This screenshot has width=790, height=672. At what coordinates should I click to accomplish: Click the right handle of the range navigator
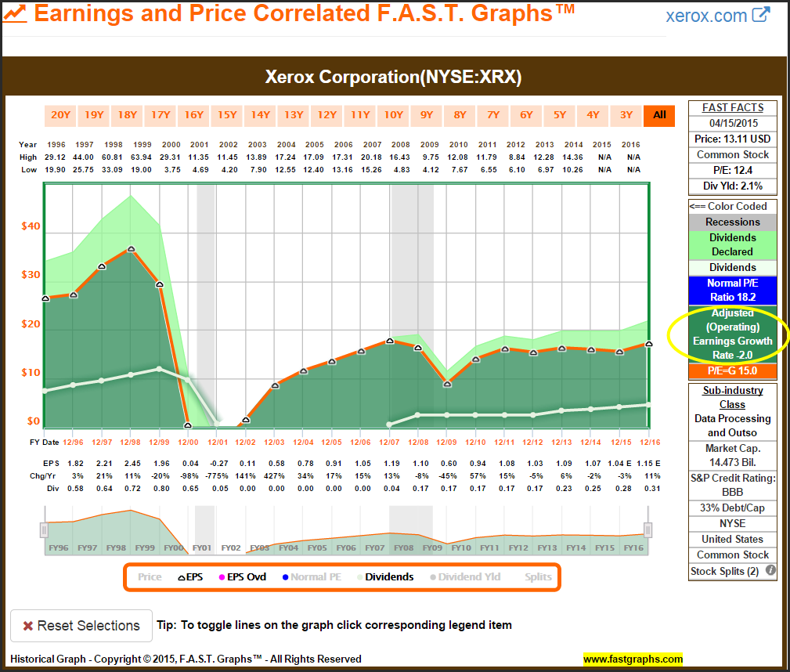(648, 530)
